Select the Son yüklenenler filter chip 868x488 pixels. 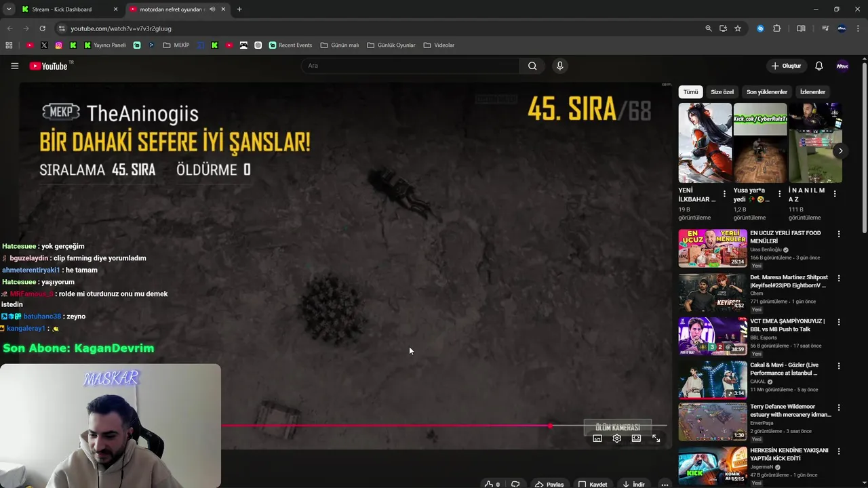[x=767, y=91]
